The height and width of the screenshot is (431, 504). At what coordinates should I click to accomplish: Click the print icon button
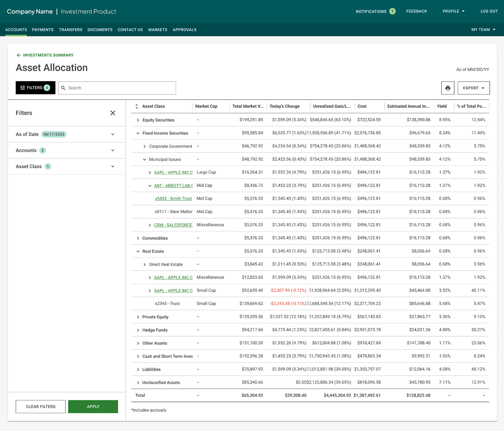[448, 88]
